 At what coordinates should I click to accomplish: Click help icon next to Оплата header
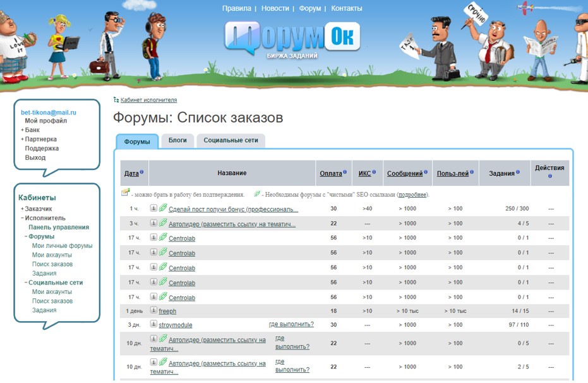click(345, 172)
